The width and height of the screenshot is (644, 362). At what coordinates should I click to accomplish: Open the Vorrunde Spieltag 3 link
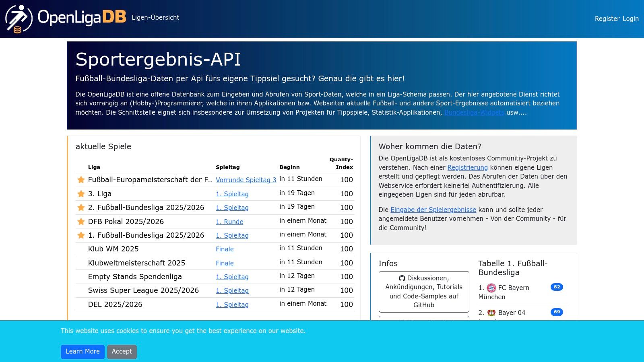click(246, 180)
